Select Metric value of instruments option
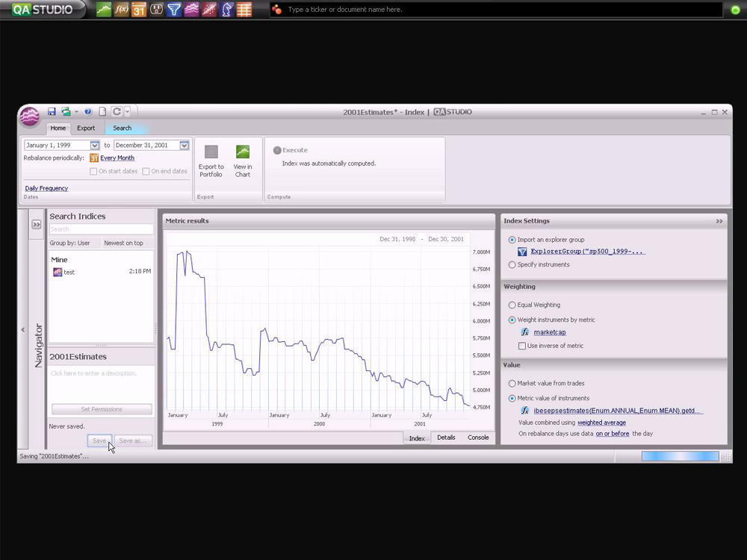The height and width of the screenshot is (560, 747). tap(512, 399)
